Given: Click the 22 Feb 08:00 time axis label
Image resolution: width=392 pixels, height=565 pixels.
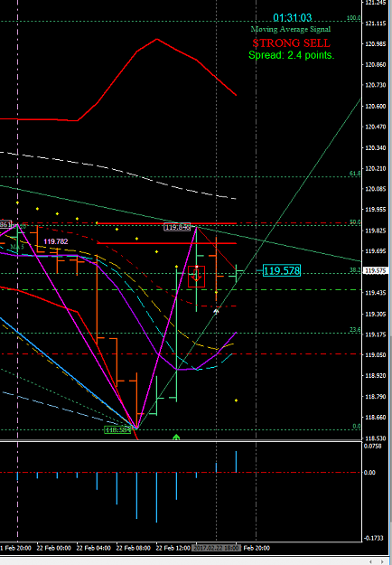Looking at the screenshot, I should coord(133,548).
